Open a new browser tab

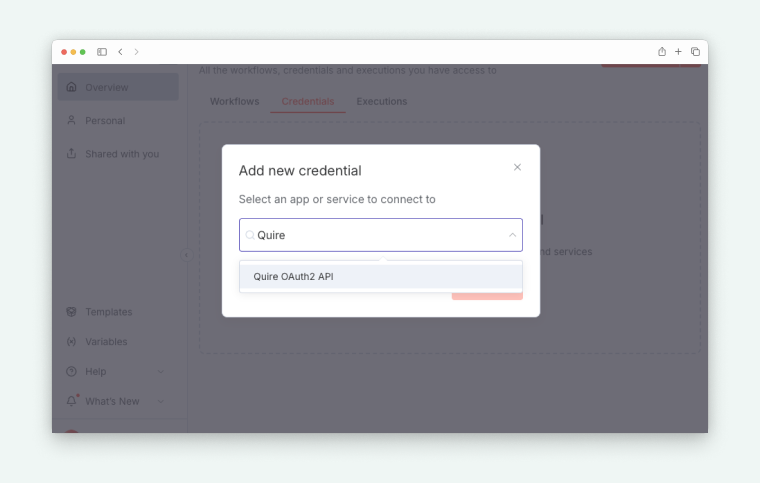coord(678,52)
